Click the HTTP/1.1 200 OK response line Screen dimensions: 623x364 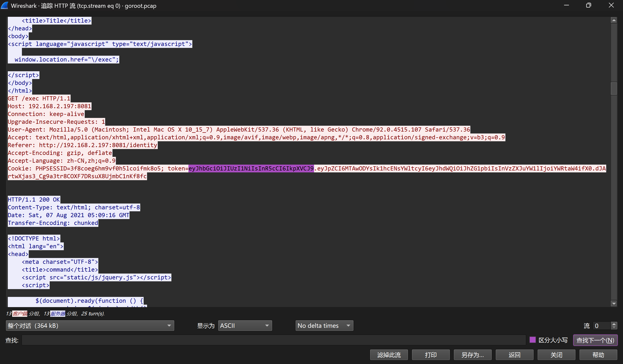click(34, 200)
